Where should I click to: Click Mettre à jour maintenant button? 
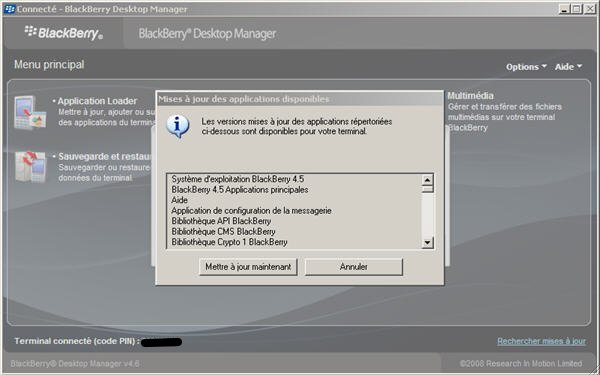248,267
